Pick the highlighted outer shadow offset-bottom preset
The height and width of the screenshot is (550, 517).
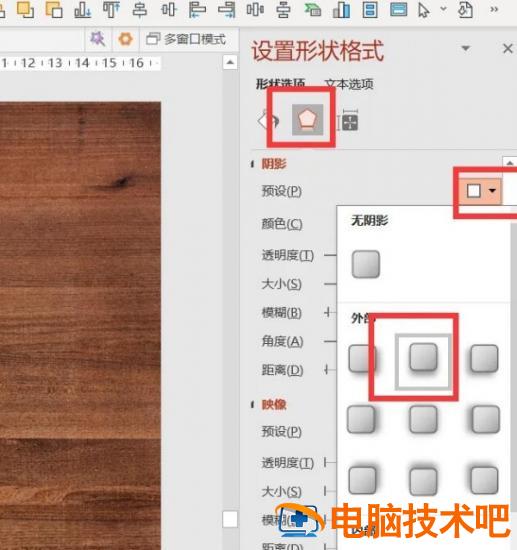(x=423, y=358)
